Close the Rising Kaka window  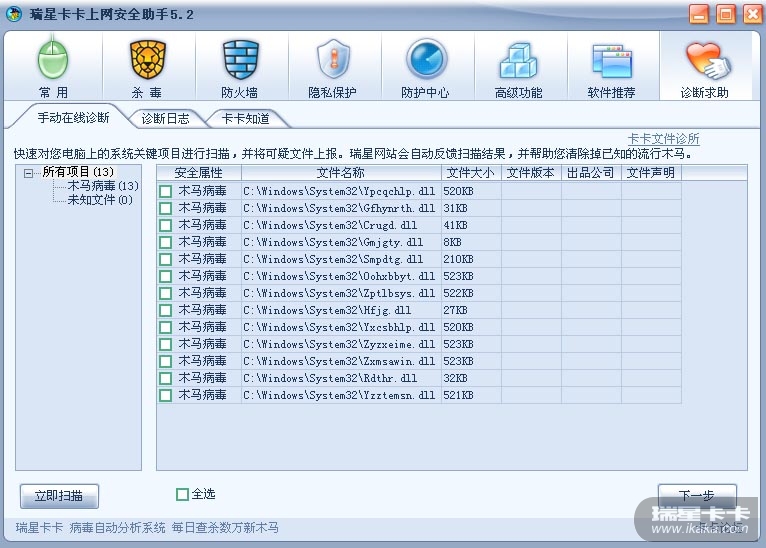[x=752, y=14]
